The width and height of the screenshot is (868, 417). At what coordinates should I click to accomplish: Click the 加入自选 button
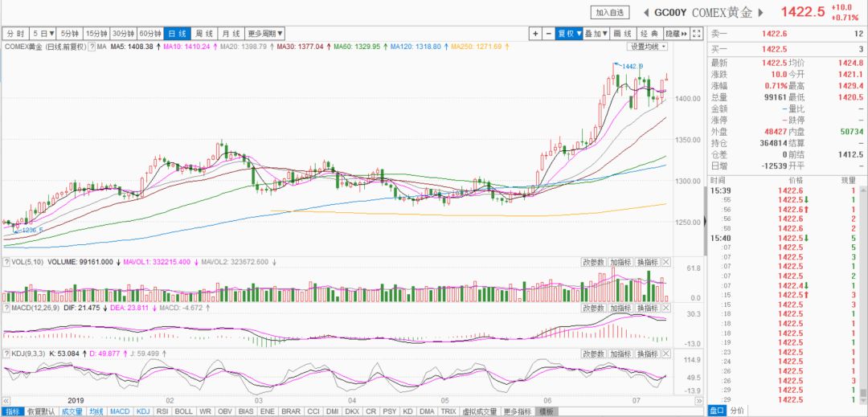[x=609, y=12]
